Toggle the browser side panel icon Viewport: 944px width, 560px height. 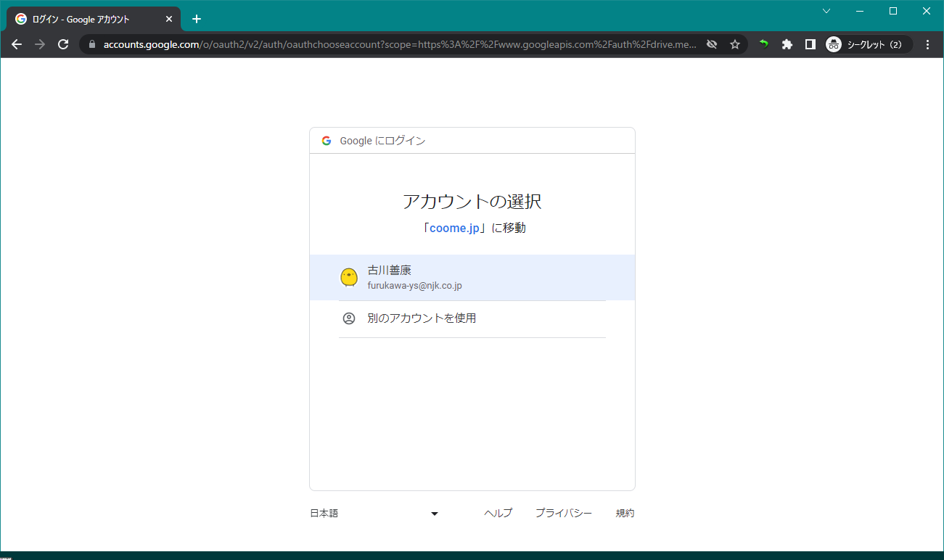coord(810,44)
